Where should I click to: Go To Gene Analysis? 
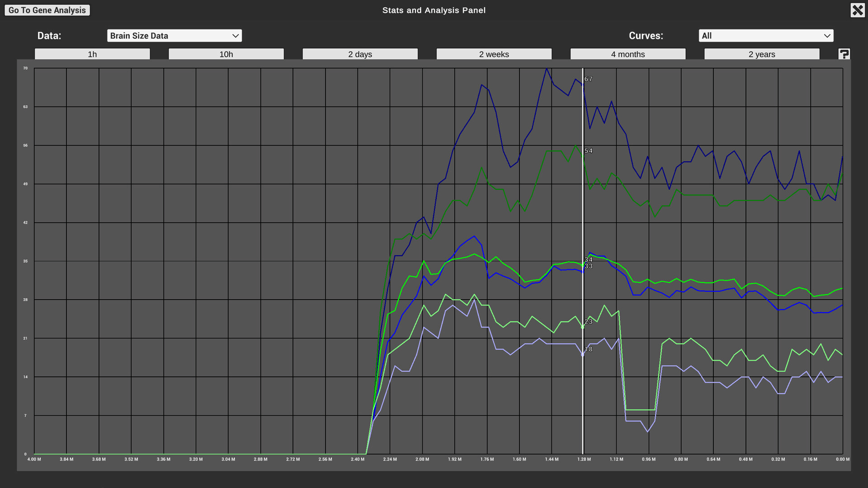pos(47,10)
